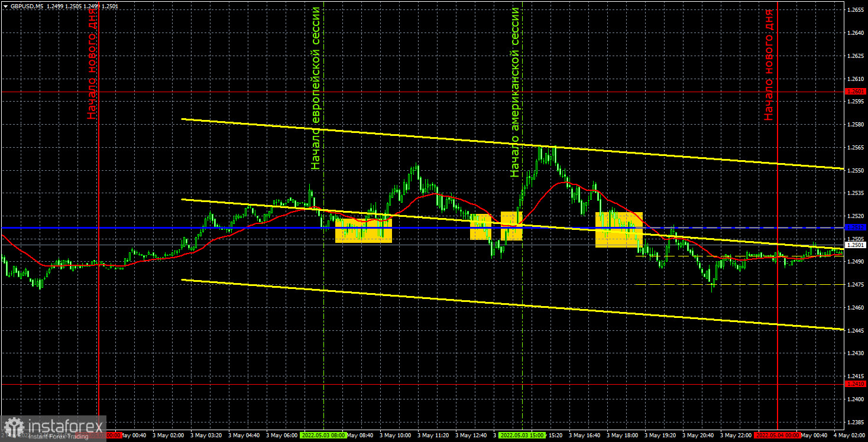
Task: Click the 3 May 22:00 time label
Action: 735,435
